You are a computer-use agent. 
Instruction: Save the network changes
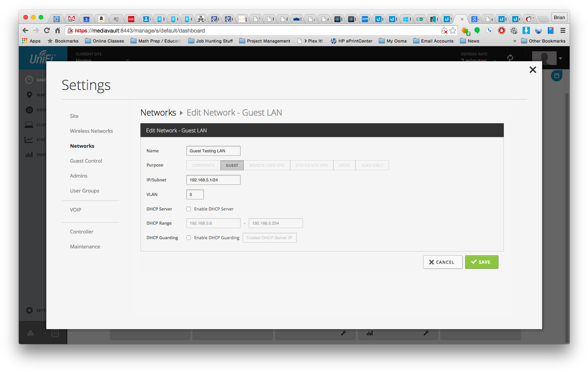(x=481, y=262)
